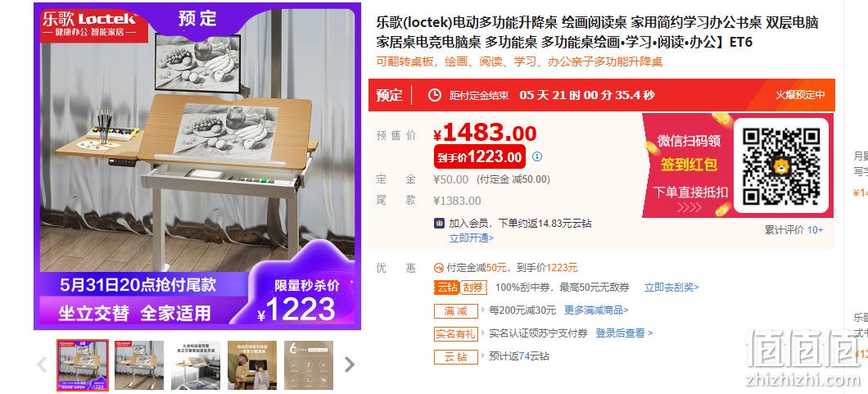Open 更多满减商品 link
This screenshot has height=394, width=868.
coord(596,310)
